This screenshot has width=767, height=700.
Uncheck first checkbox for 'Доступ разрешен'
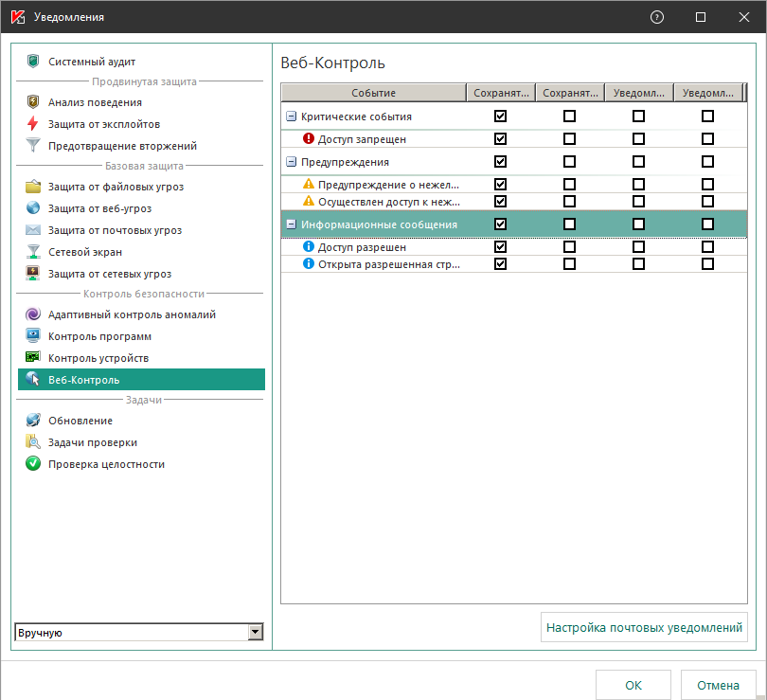coord(500,247)
